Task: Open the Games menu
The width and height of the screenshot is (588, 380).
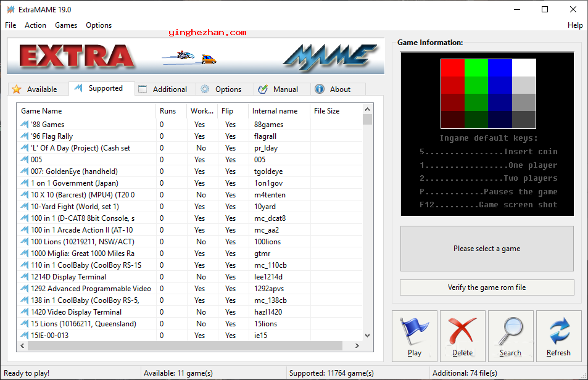Action: pos(66,25)
